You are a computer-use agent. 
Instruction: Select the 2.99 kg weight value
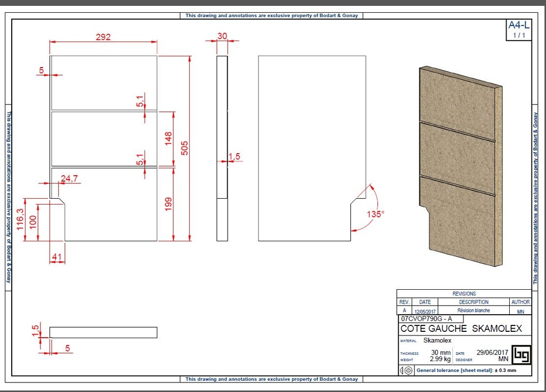click(440, 359)
